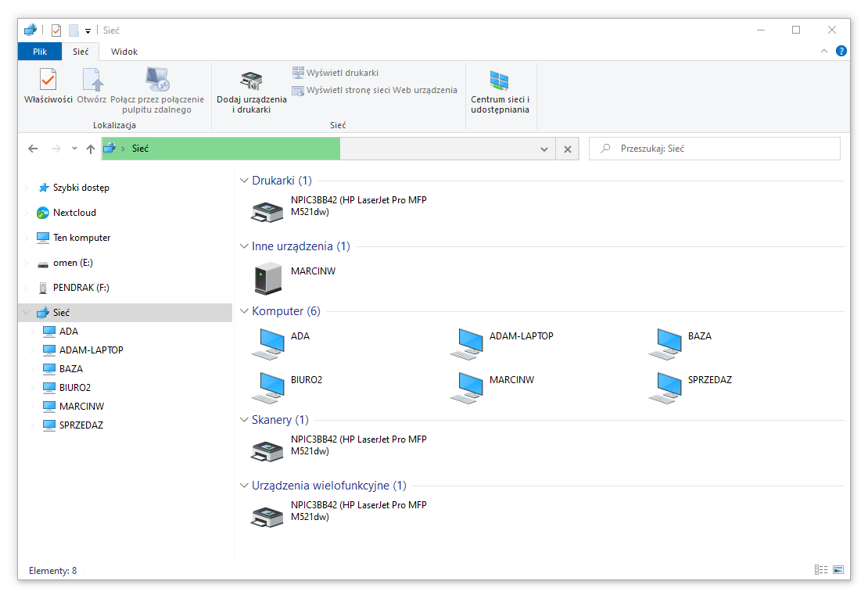Expand the Ten komputer tree node

(x=27, y=238)
